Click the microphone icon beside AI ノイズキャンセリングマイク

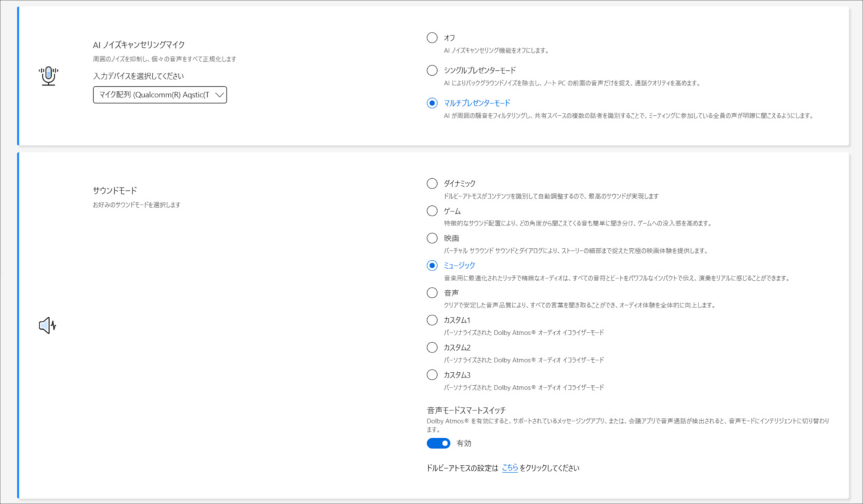click(x=49, y=76)
